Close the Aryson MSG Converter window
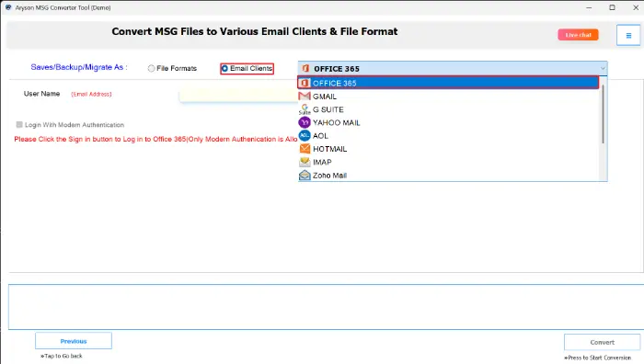Screen dimensions: 644x364 tap(636, 7)
